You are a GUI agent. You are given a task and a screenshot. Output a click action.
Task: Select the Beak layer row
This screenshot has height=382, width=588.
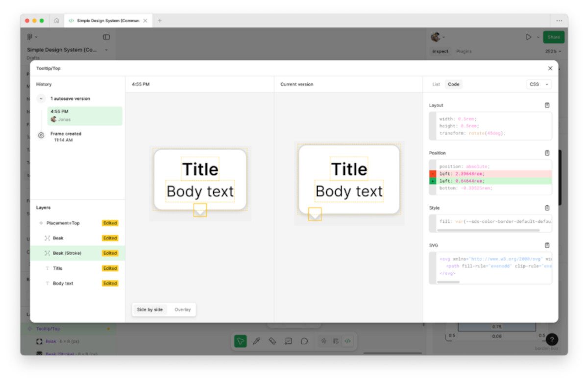77,238
